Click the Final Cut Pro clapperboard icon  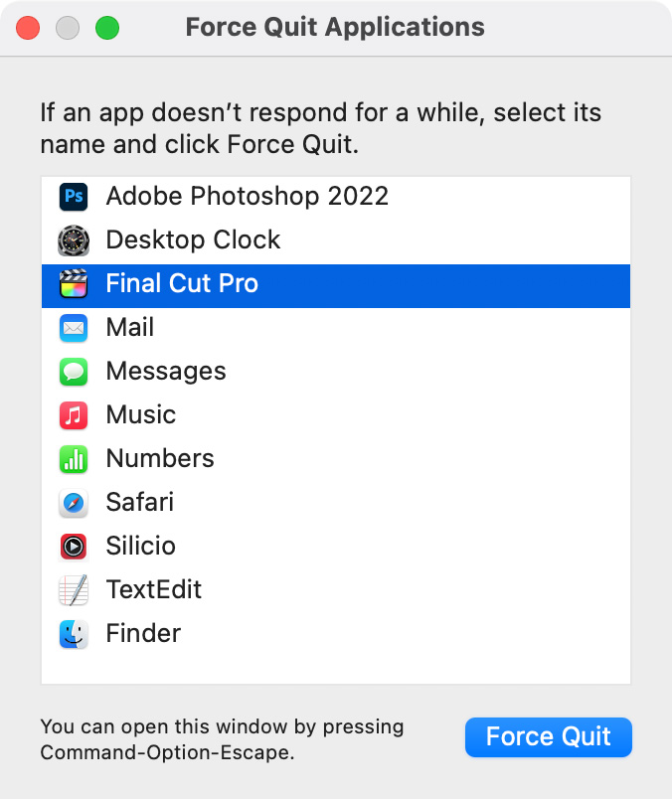point(74,284)
